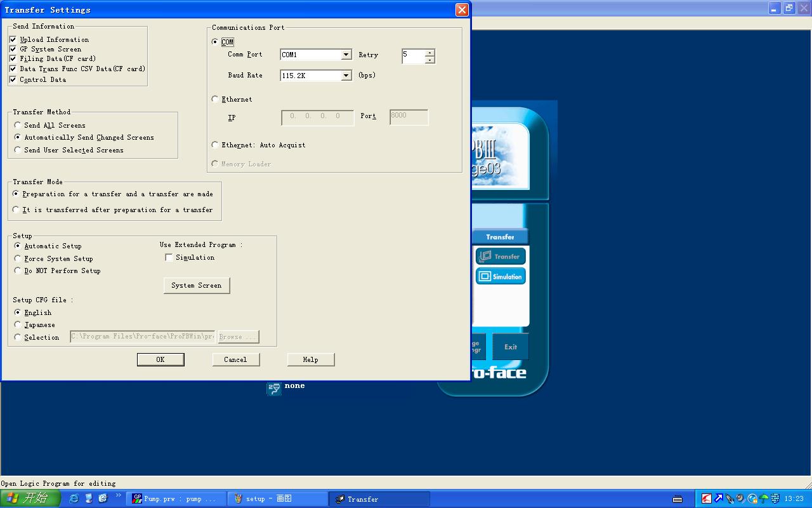Image resolution: width=812 pixels, height=508 pixels.
Task: Click the Transfer icon button under Transfer tab
Action: (501, 257)
